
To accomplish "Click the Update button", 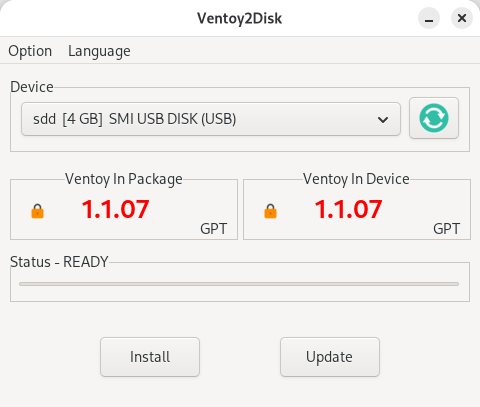I will tap(330, 357).
